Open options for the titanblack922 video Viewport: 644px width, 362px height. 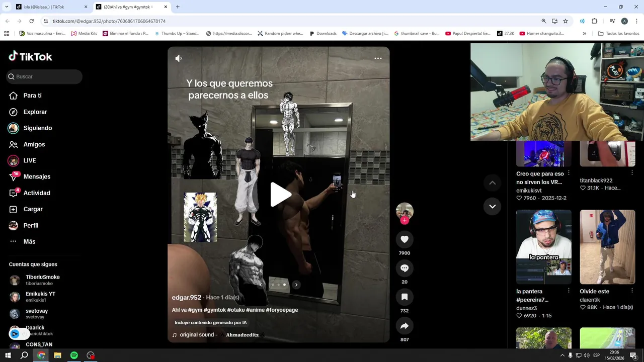pos(632,173)
